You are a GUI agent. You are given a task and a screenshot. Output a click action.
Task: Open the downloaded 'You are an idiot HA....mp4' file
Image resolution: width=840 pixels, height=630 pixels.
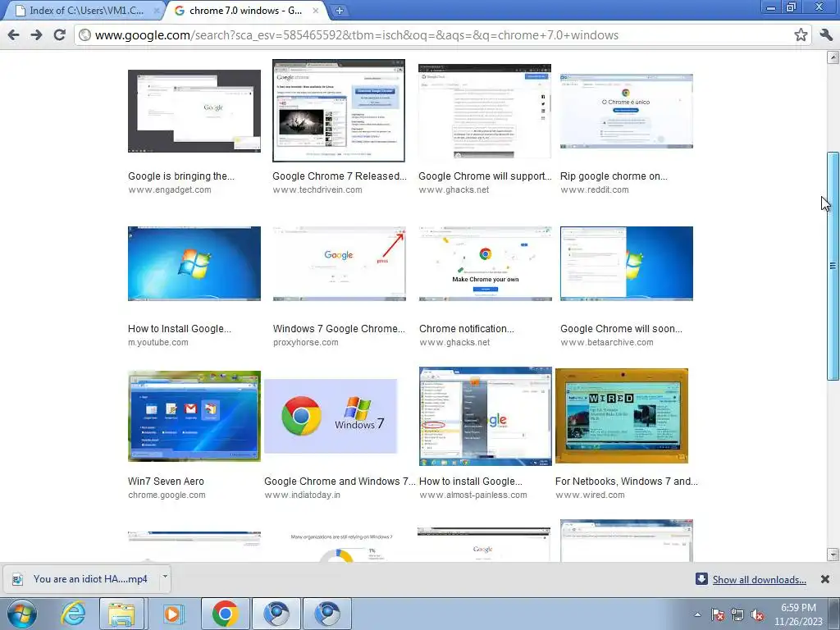[81, 579]
